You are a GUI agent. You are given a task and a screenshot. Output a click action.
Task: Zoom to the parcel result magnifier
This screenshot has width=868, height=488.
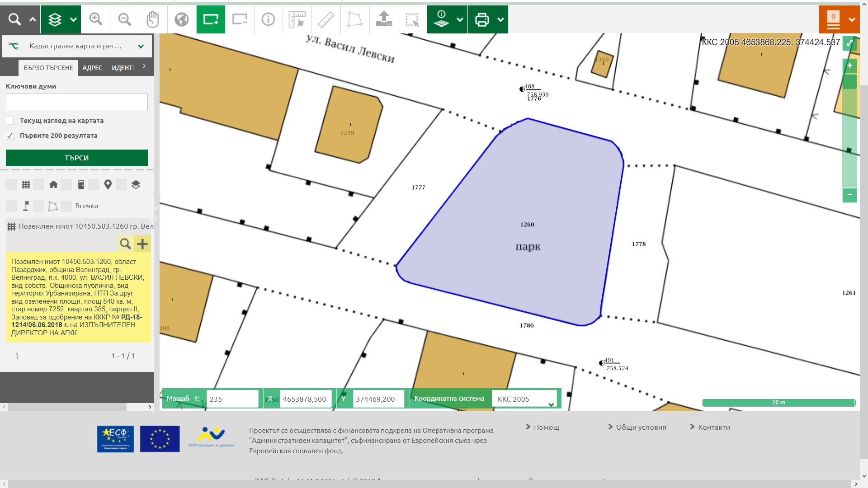pyautogui.click(x=125, y=244)
